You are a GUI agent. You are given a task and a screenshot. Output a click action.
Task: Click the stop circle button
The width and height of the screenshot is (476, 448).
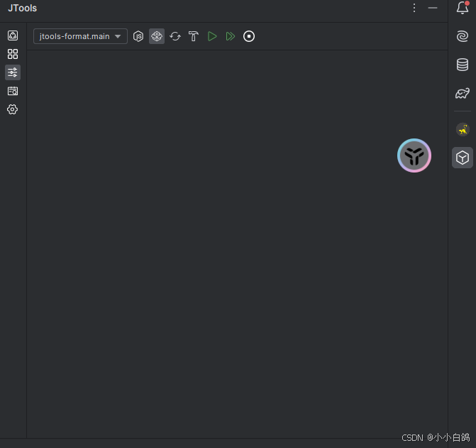(249, 36)
